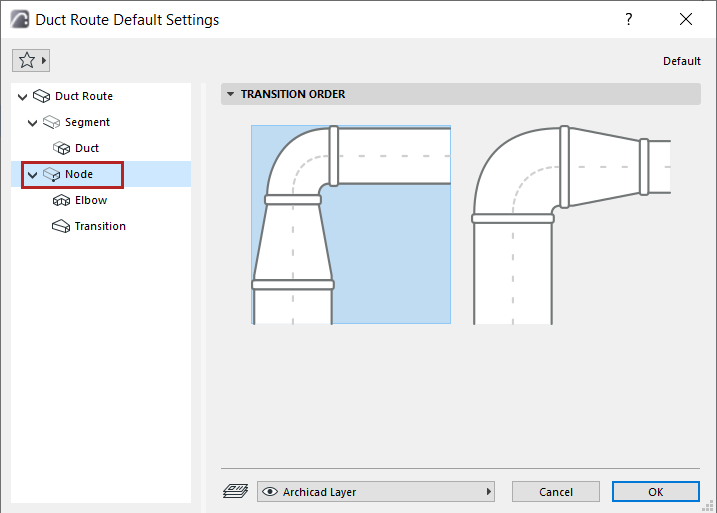
Task: Click the Elbow item icon
Action: 61,200
